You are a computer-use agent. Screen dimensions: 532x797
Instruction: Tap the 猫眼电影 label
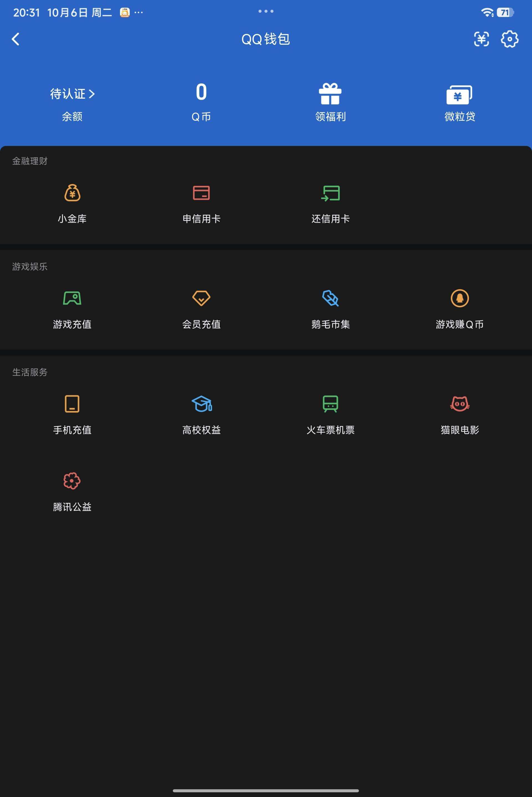tap(460, 430)
